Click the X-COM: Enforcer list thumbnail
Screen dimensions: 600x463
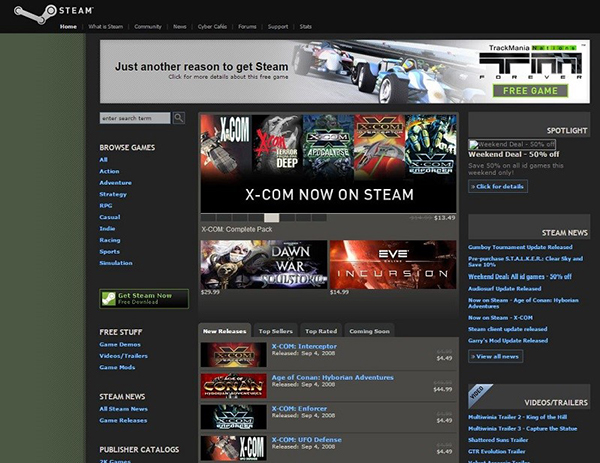pyautogui.click(x=233, y=417)
